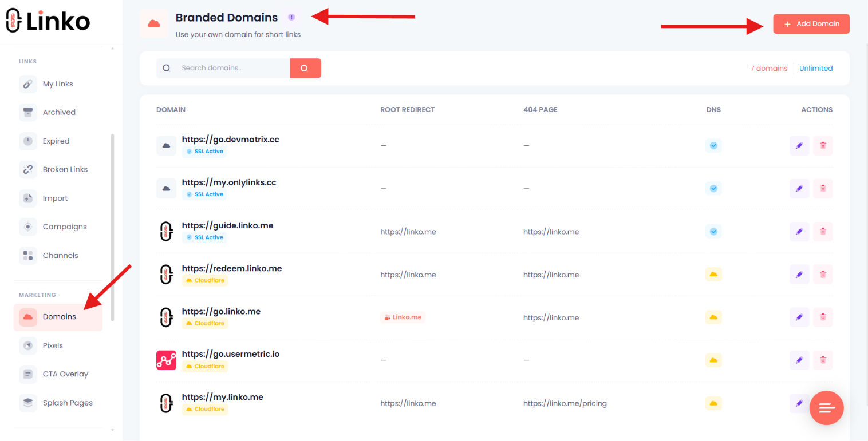
Task: Open the floating orange menu button
Action: [827, 408]
